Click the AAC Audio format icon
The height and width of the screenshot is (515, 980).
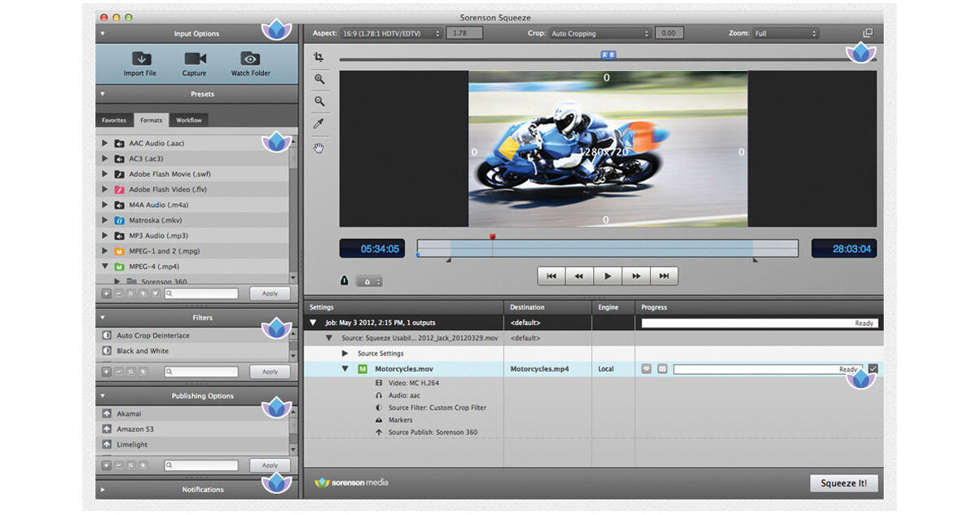119,143
